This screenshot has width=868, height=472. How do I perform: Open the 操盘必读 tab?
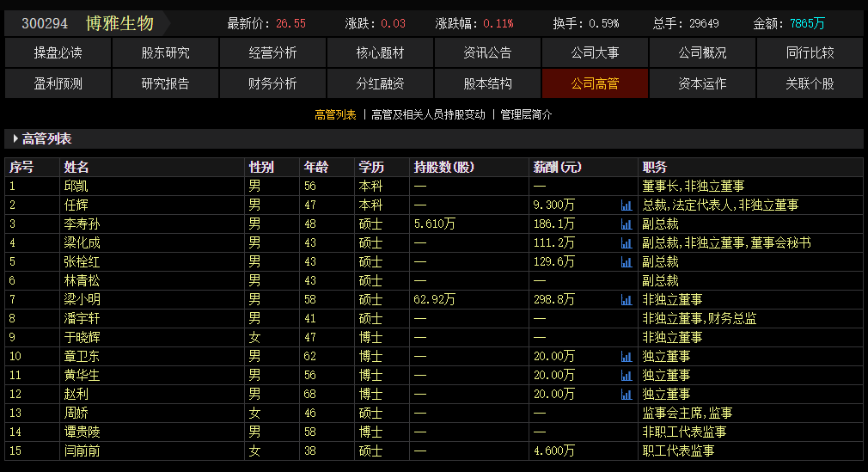58,52
